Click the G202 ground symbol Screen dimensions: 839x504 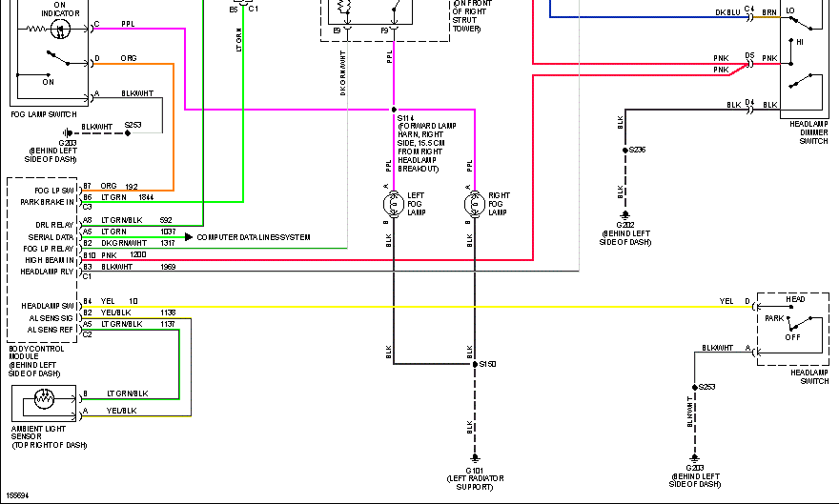(625, 215)
